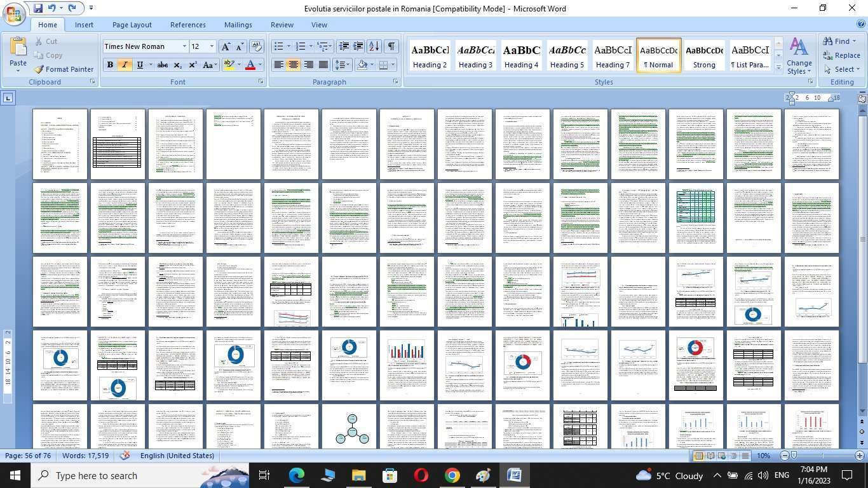Click the Change Styles icon
The width and height of the screenshot is (868, 488).
(x=799, y=56)
